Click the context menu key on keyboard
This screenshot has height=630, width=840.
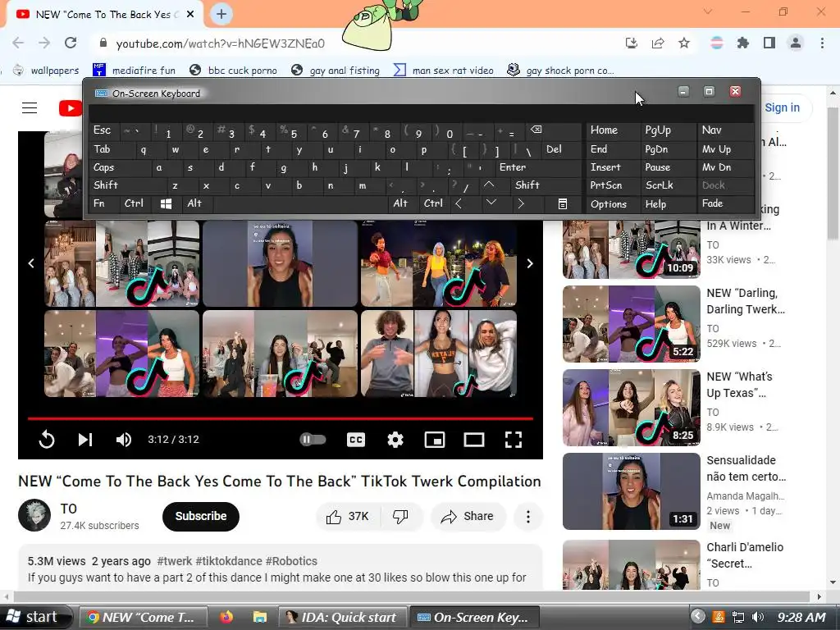pyautogui.click(x=562, y=203)
